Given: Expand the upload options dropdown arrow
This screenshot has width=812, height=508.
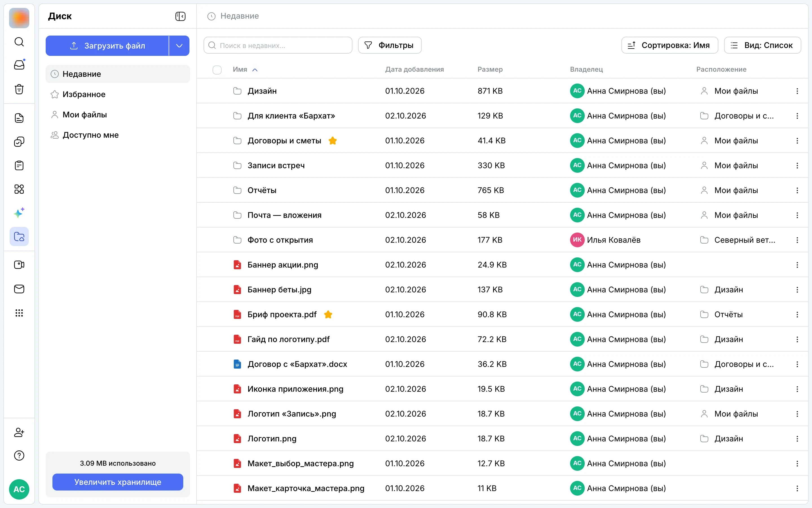Looking at the screenshot, I should (179, 46).
